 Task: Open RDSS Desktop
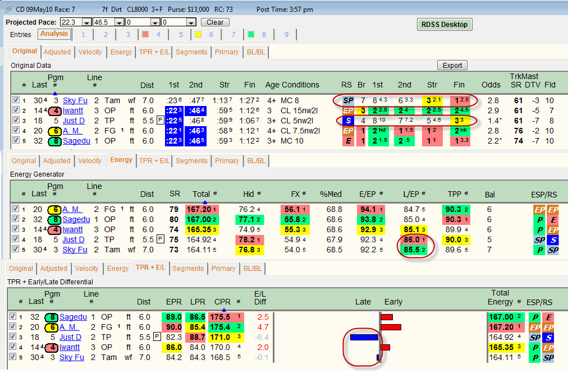click(445, 25)
